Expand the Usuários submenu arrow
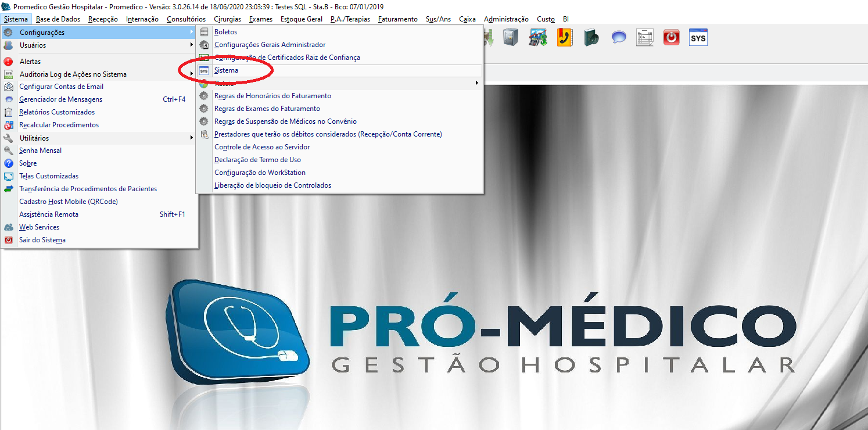Viewport: 868px width, 430px height. (191, 45)
